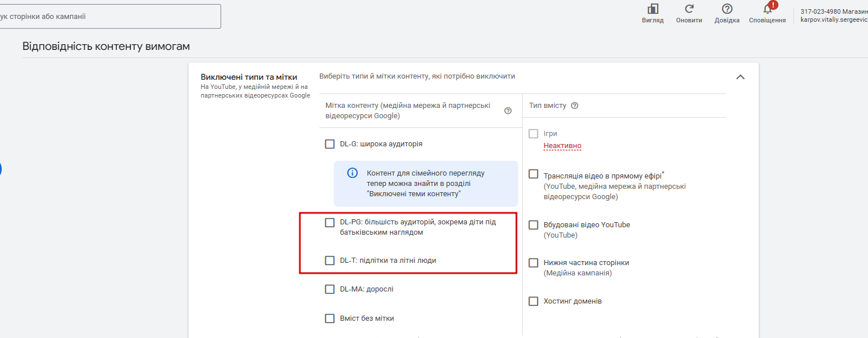Viewport: 868px width, 338px height.
Task: Enable DL-PG content label checkbox
Action: [330, 223]
